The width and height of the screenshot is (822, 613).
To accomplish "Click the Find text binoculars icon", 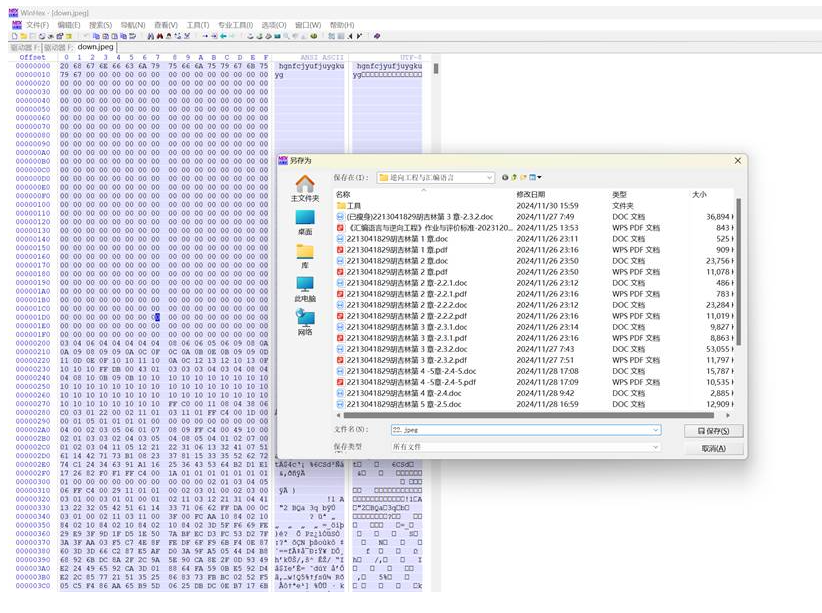I will click(x=150, y=36).
